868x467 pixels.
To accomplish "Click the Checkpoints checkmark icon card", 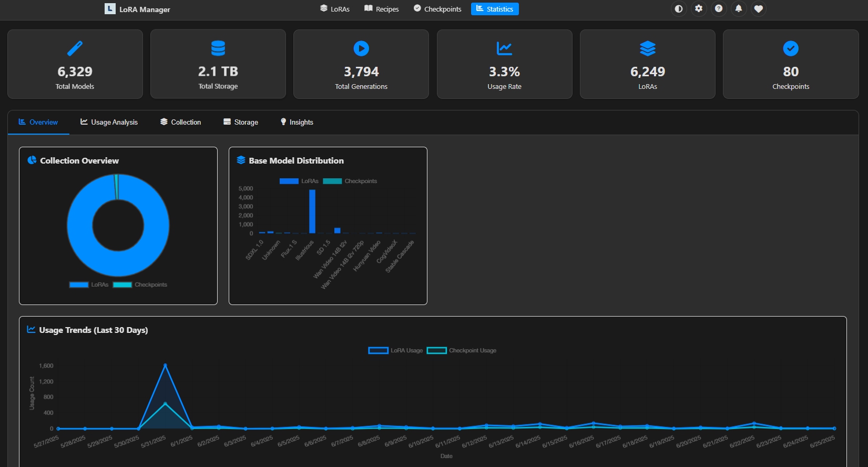I will [791, 48].
